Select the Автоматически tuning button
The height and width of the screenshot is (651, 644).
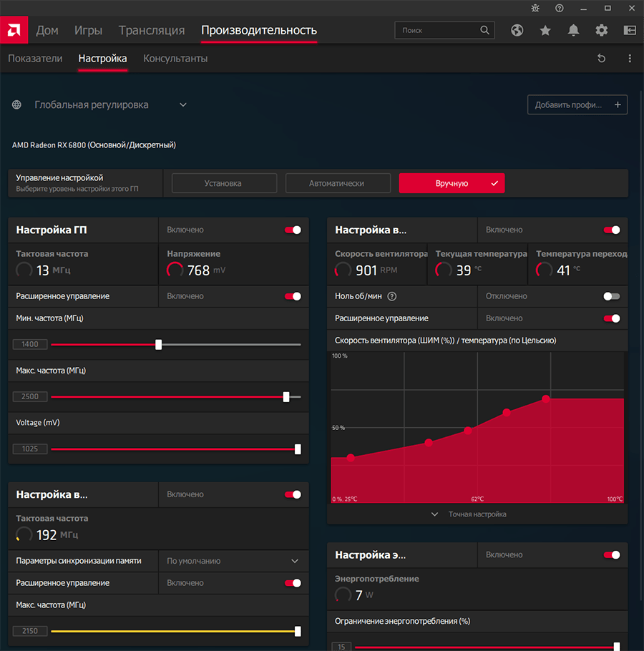click(x=338, y=183)
